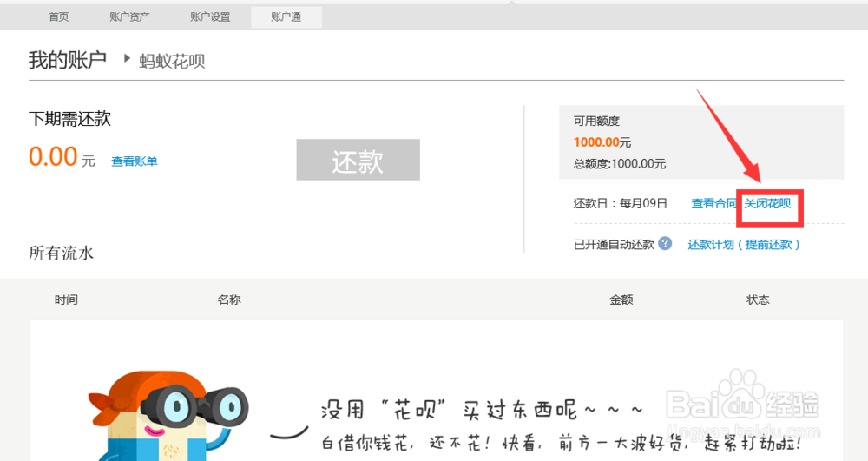This screenshot has height=461, width=868.
Task: Click the 关闭花呗 link
Action: point(768,204)
